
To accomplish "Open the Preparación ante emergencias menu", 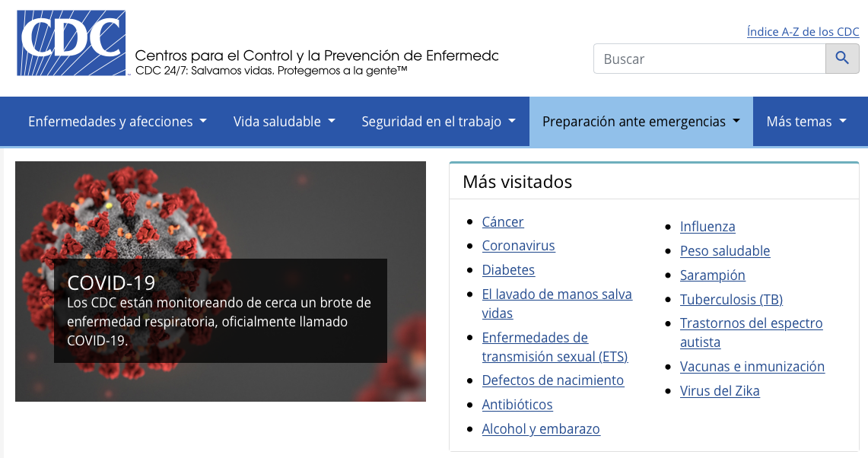I will pos(641,121).
